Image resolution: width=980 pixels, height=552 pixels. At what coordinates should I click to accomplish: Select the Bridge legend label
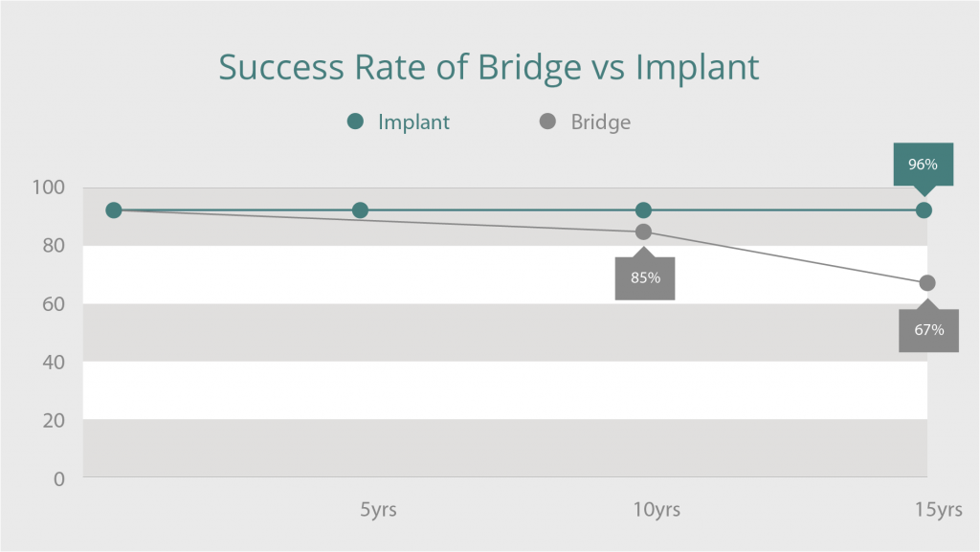click(601, 121)
